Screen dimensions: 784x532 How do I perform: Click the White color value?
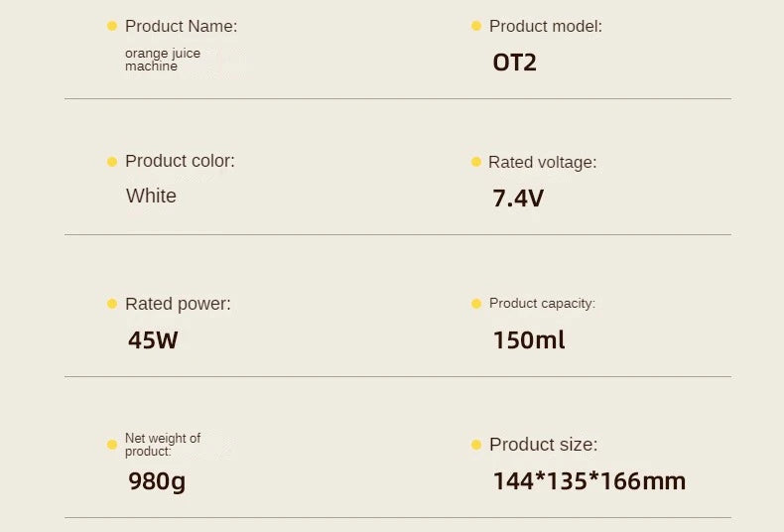click(x=151, y=196)
